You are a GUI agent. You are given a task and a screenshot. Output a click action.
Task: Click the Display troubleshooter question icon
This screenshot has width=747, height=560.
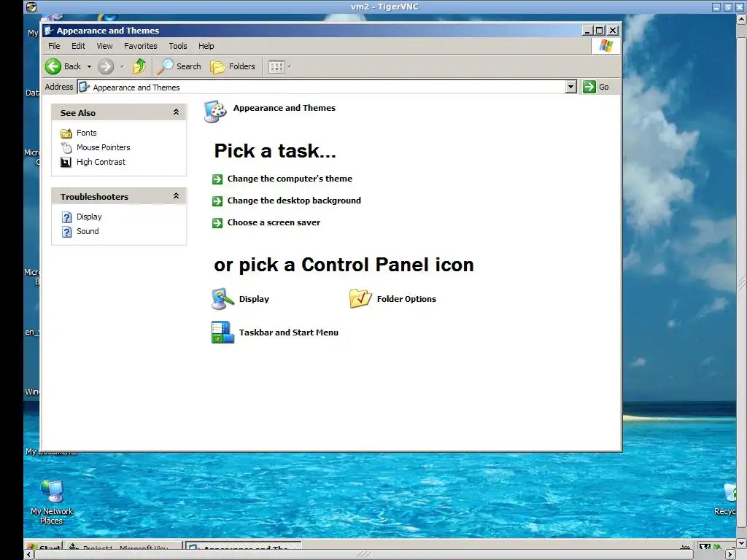click(x=66, y=217)
